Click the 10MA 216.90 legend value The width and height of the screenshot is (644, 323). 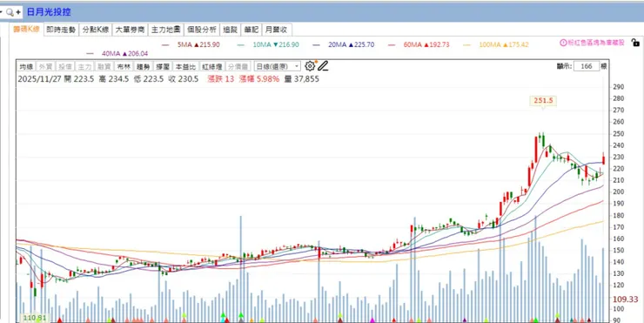click(x=276, y=44)
